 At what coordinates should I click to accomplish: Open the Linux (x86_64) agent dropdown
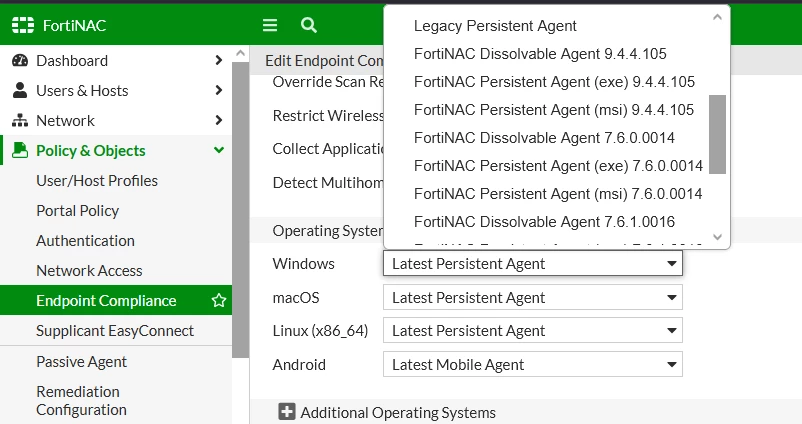tap(532, 330)
